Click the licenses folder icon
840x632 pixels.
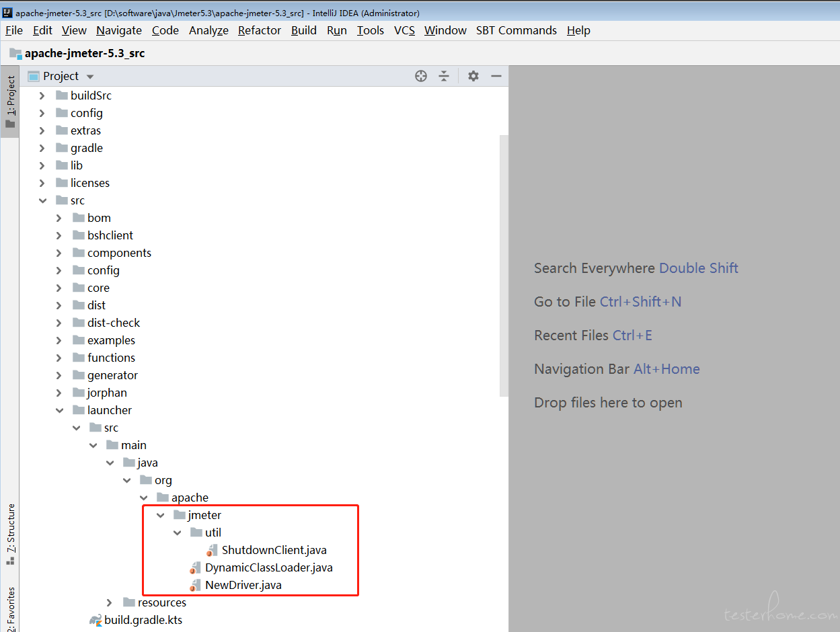[x=61, y=183]
